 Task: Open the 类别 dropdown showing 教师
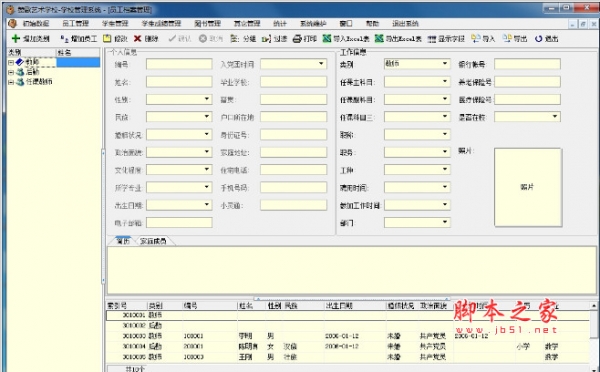445,64
